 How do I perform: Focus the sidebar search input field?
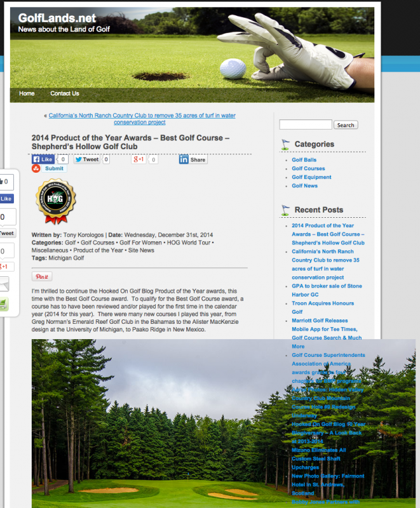click(x=306, y=124)
